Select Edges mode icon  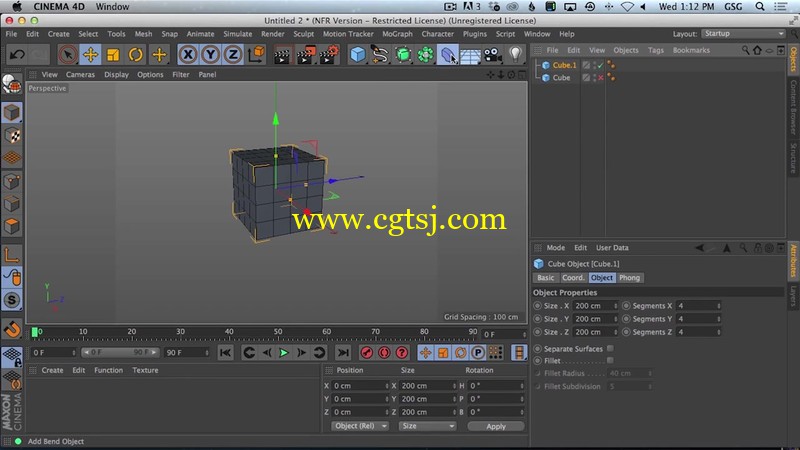click(x=12, y=203)
